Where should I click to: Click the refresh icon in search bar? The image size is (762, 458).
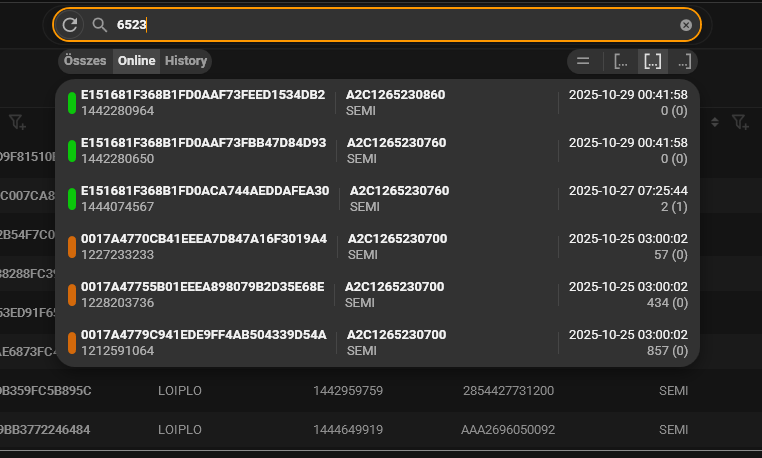pyautogui.click(x=70, y=25)
